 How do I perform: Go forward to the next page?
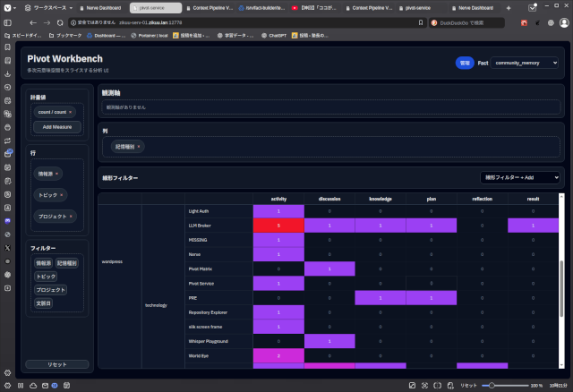coord(47,22)
